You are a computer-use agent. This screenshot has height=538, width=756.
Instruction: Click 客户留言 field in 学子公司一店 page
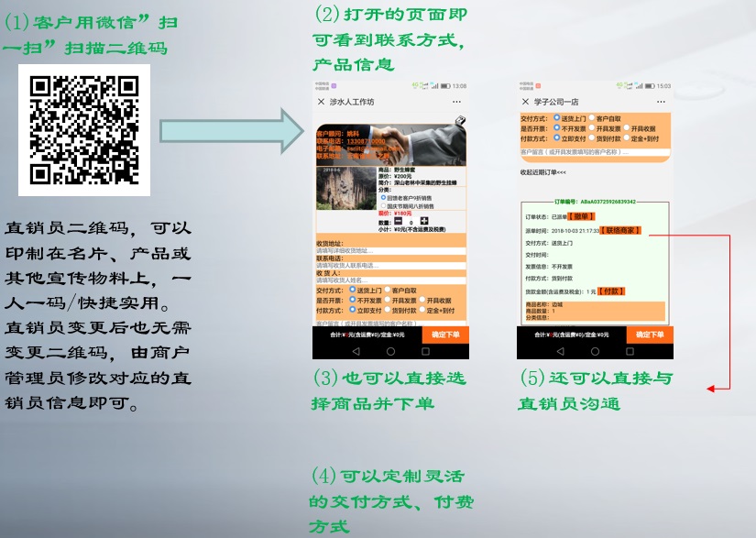click(x=596, y=152)
